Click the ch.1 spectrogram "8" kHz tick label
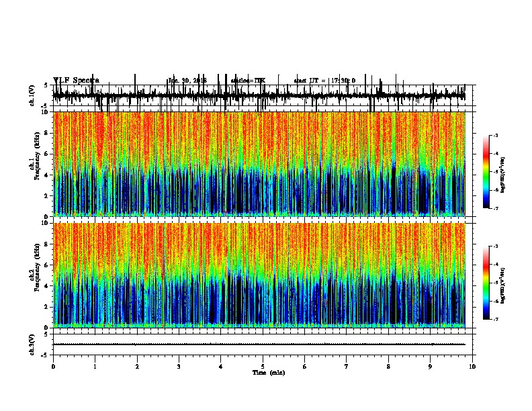This screenshot has height=411, width=532. (x=47, y=133)
